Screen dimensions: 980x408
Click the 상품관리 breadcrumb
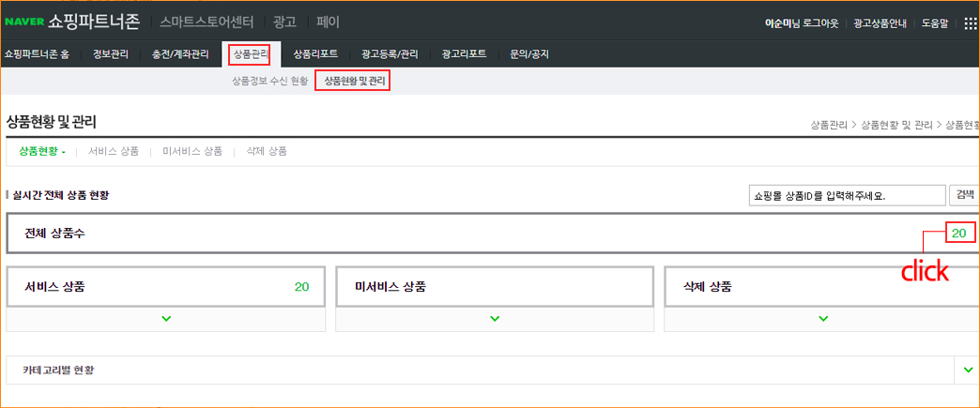point(830,125)
